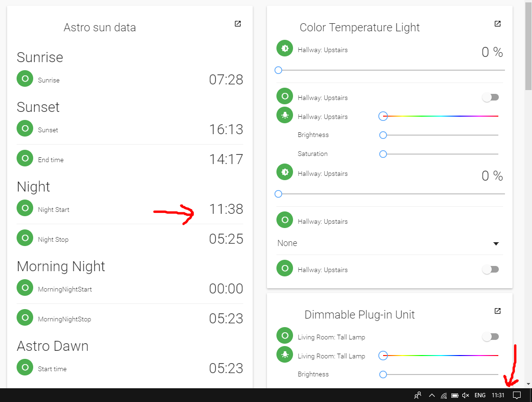Click the green Night Start item icon

click(x=25, y=208)
